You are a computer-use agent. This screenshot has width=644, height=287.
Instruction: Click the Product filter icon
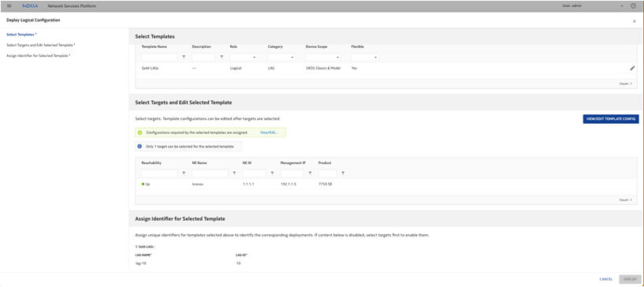tap(343, 173)
